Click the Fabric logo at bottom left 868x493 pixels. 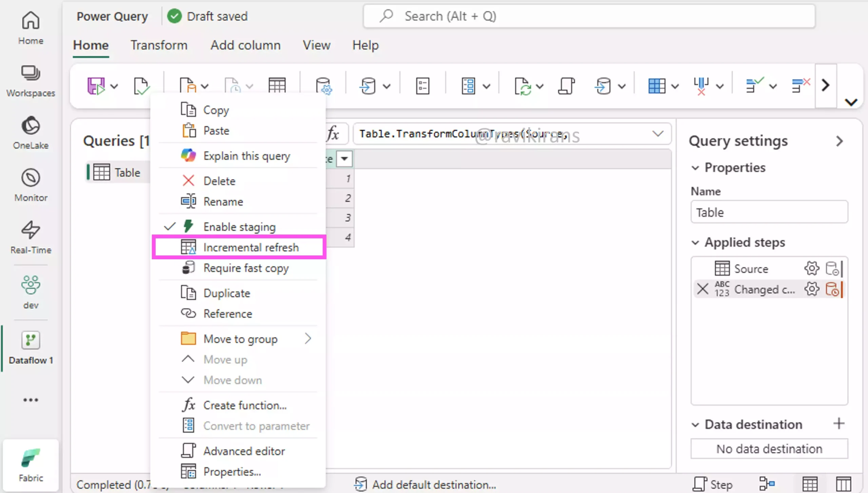click(31, 465)
